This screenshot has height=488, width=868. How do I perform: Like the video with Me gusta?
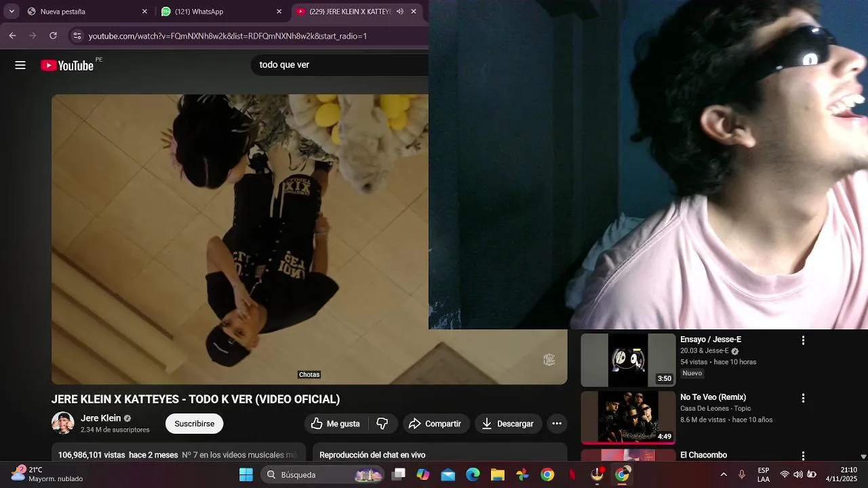pos(335,424)
